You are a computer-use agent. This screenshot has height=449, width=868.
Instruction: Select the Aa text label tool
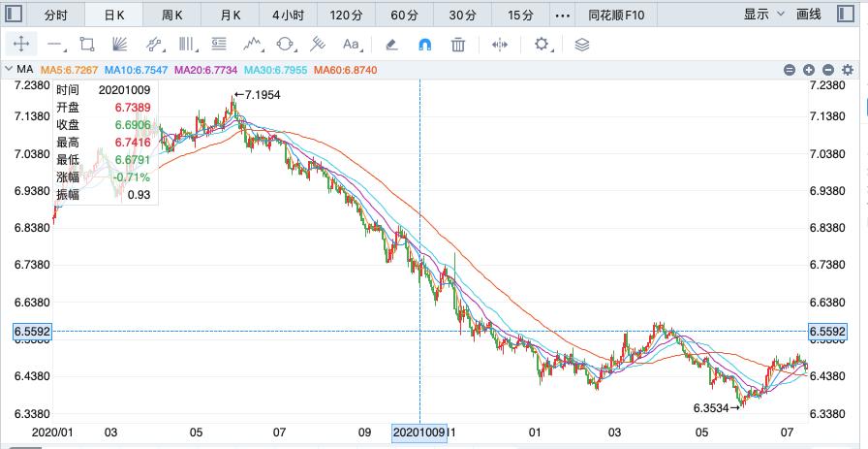351,44
